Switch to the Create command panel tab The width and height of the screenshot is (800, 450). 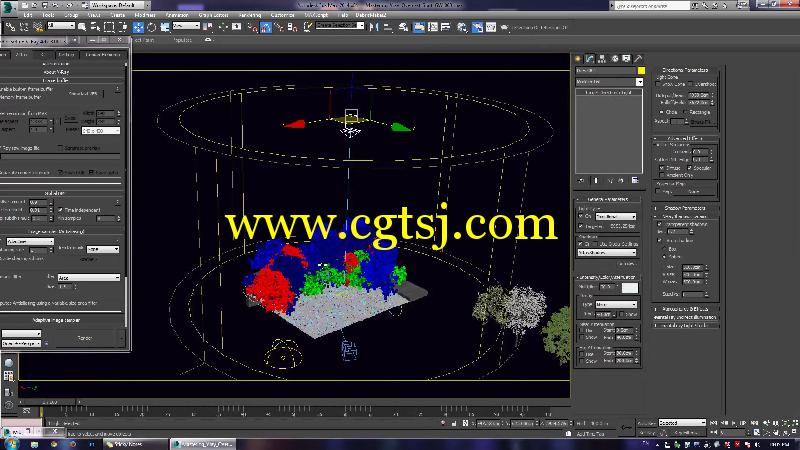point(578,59)
